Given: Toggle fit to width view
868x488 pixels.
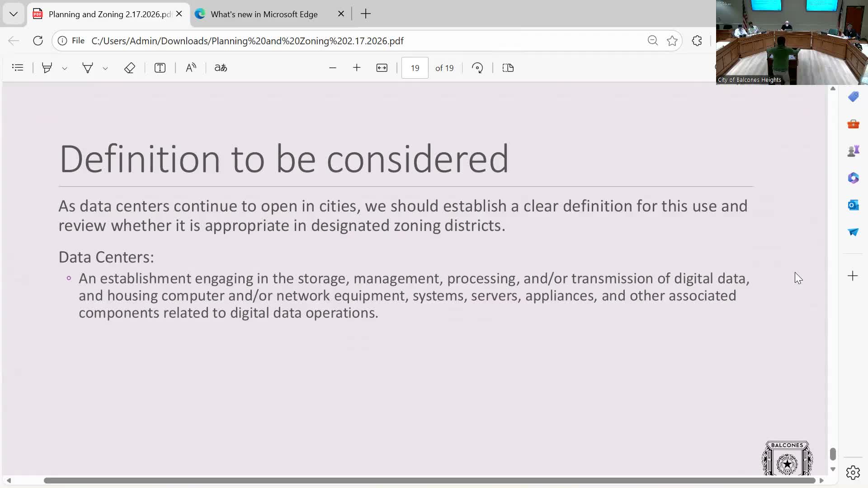Looking at the screenshot, I should pos(382,68).
